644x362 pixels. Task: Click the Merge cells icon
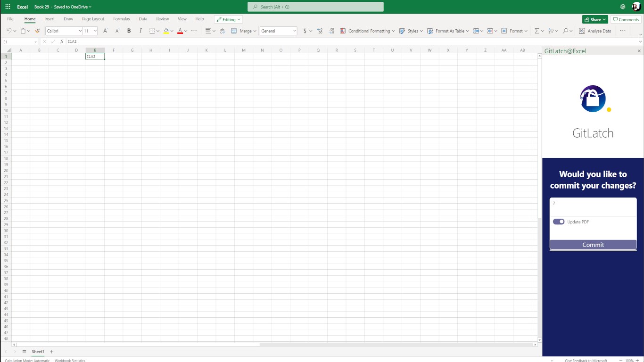coord(234,31)
